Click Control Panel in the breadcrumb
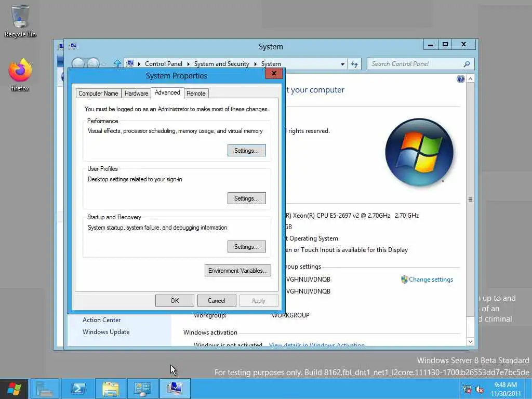Image resolution: width=532 pixels, height=399 pixels. click(x=164, y=64)
